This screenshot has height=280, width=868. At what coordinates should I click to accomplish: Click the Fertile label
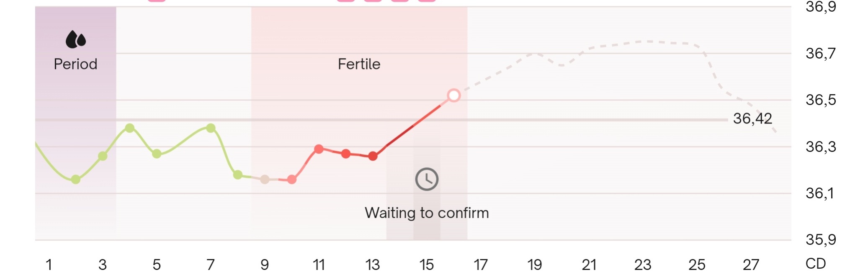(359, 64)
